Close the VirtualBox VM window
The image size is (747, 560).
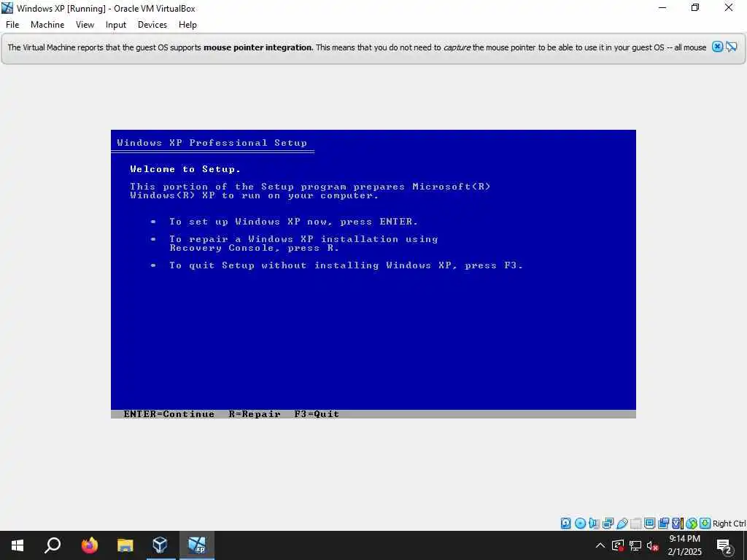729,8
